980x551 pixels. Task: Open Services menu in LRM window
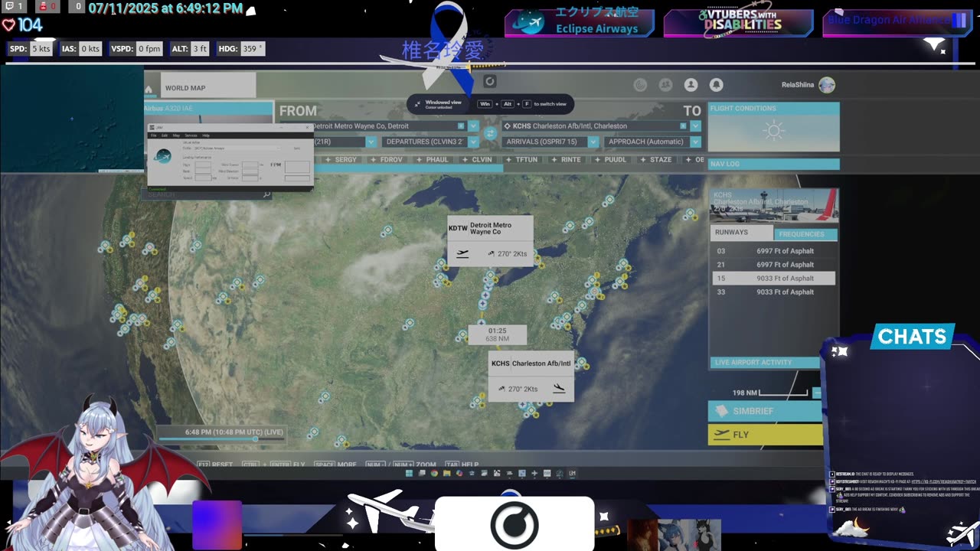tap(191, 135)
